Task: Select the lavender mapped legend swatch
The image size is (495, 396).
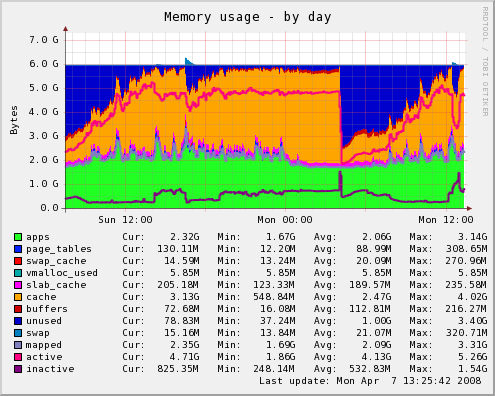Action: [18, 345]
